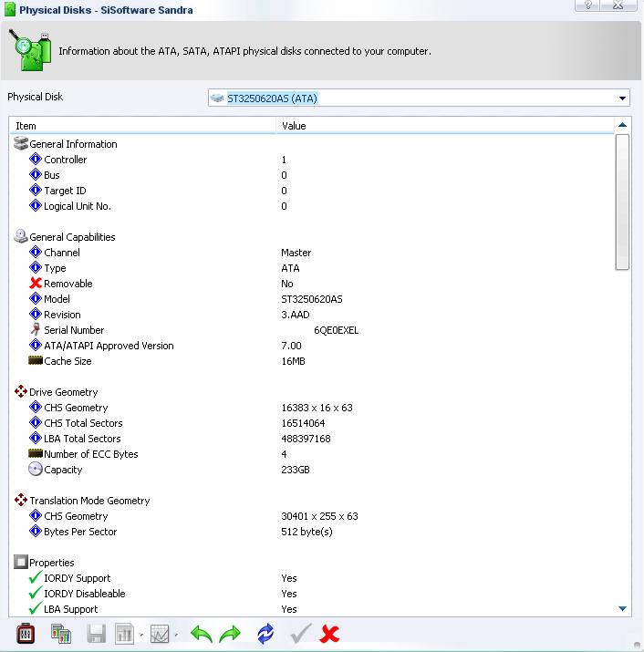The width and height of the screenshot is (644, 652).
Task: Click Bytes Per Sector value 512 byte(s)
Action: [x=306, y=532]
